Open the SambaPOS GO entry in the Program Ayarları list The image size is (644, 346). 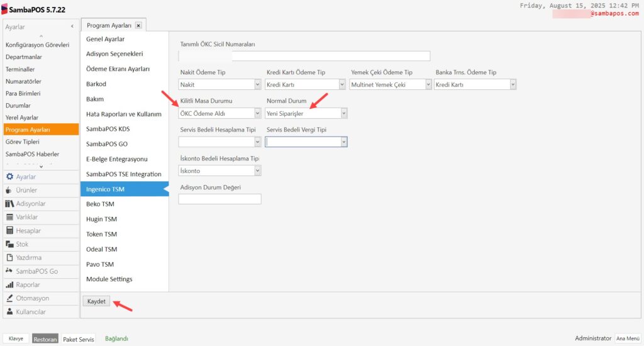pos(125,144)
